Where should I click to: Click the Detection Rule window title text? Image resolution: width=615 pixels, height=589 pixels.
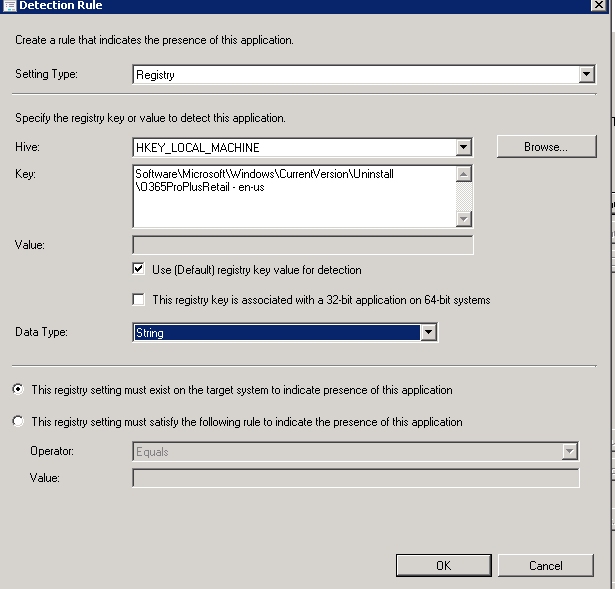(x=61, y=5)
